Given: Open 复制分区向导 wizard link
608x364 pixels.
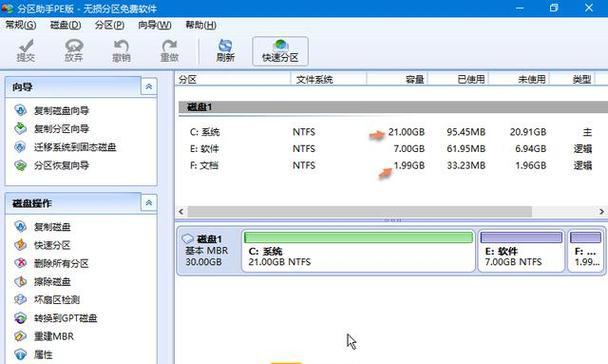Looking at the screenshot, I should tap(61, 129).
